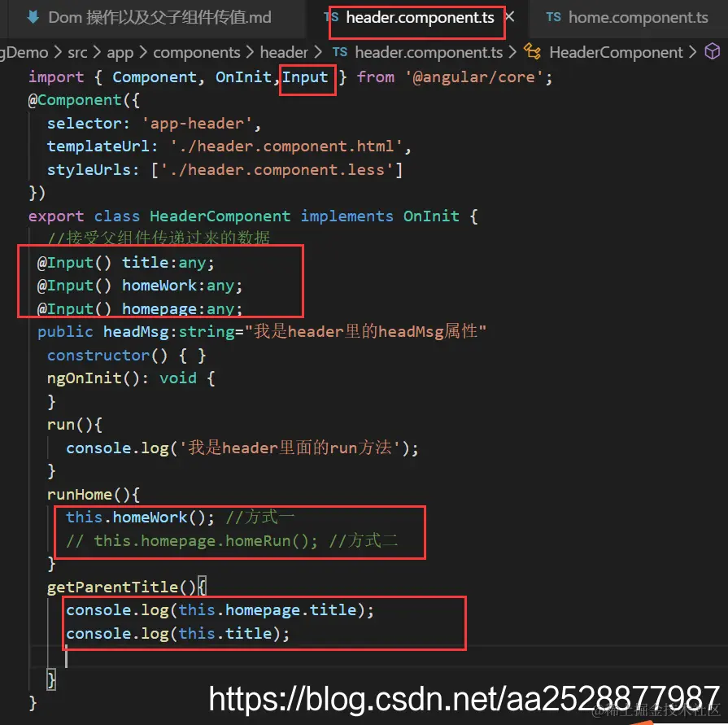This screenshot has height=725, width=728.
Task: Close the header.component.ts tab
Action: click(510, 17)
